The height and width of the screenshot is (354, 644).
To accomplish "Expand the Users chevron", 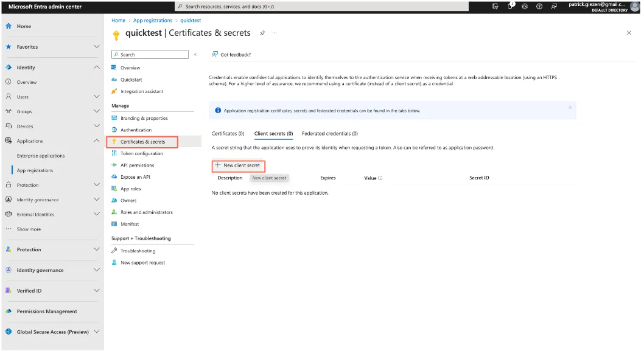I will coord(97,96).
